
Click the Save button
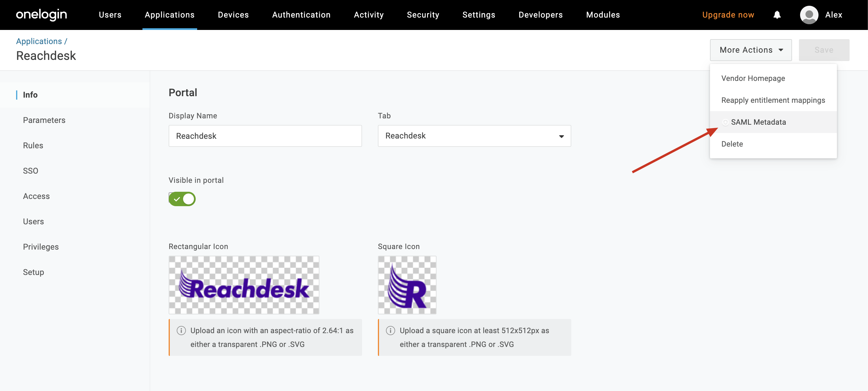click(x=824, y=50)
